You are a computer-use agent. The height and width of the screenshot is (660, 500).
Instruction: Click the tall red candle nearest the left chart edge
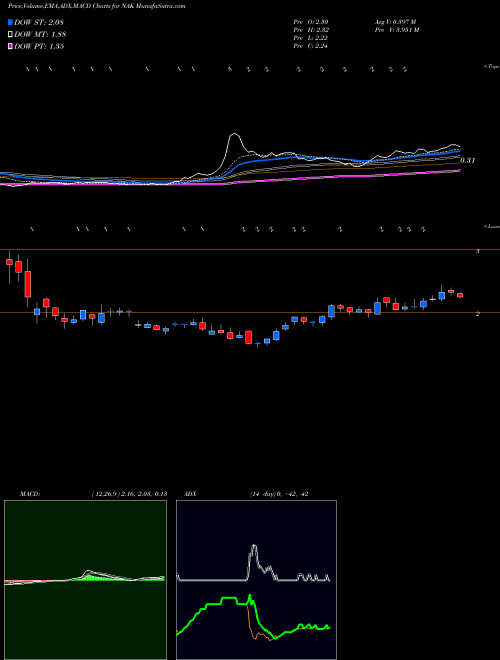[x=28, y=284]
